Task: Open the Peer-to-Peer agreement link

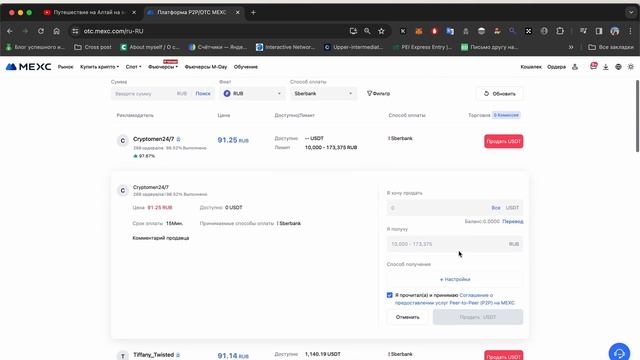Action: [454, 299]
